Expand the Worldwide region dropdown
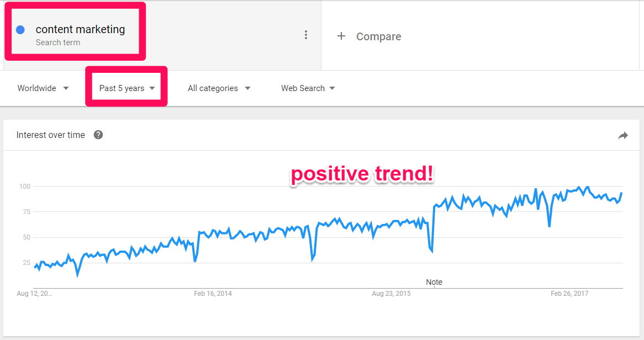 pyautogui.click(x=43, y=88)
